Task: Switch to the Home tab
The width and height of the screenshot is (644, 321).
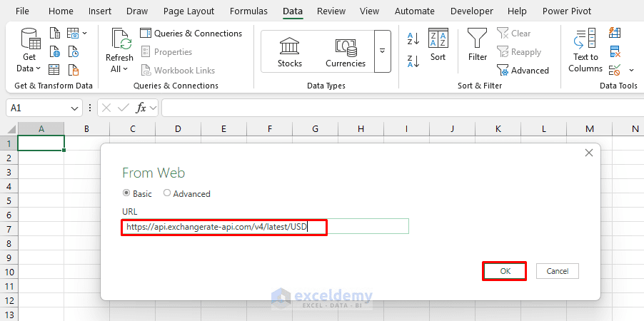Action: (x=61, y=11)
